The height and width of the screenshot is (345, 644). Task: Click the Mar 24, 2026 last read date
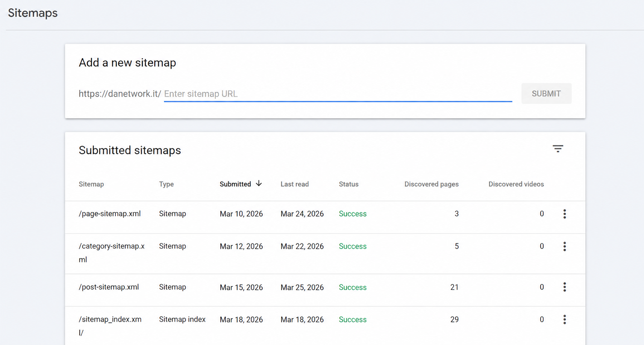302,214
